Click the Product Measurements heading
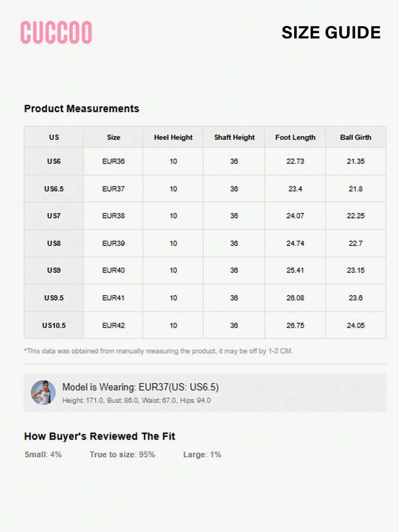Screen dimensions: 399x532 pyautogui.click(x=82, y=109)
